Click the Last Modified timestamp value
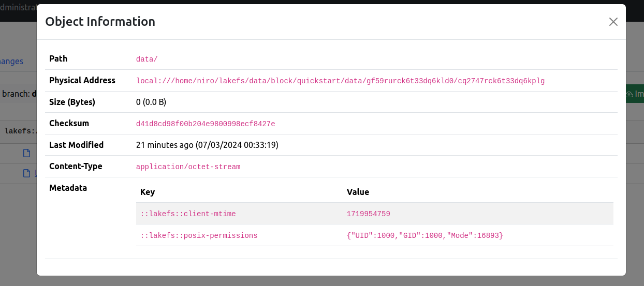This screenshot has height=286, width=644. coord(207,145)
